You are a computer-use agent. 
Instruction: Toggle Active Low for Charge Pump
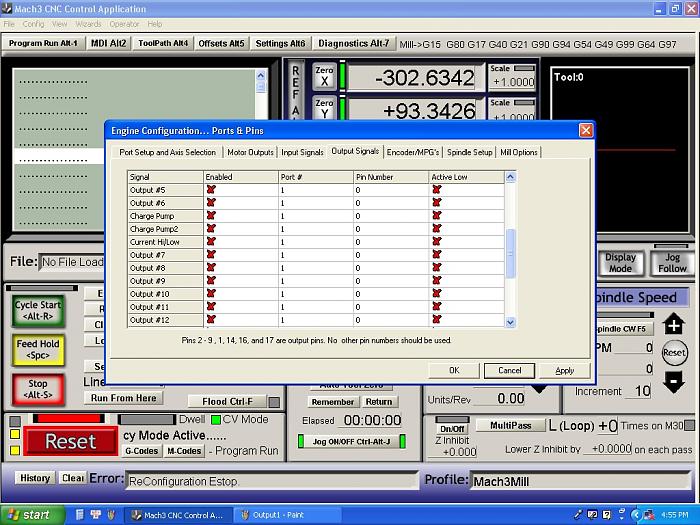tap(436, 216)
